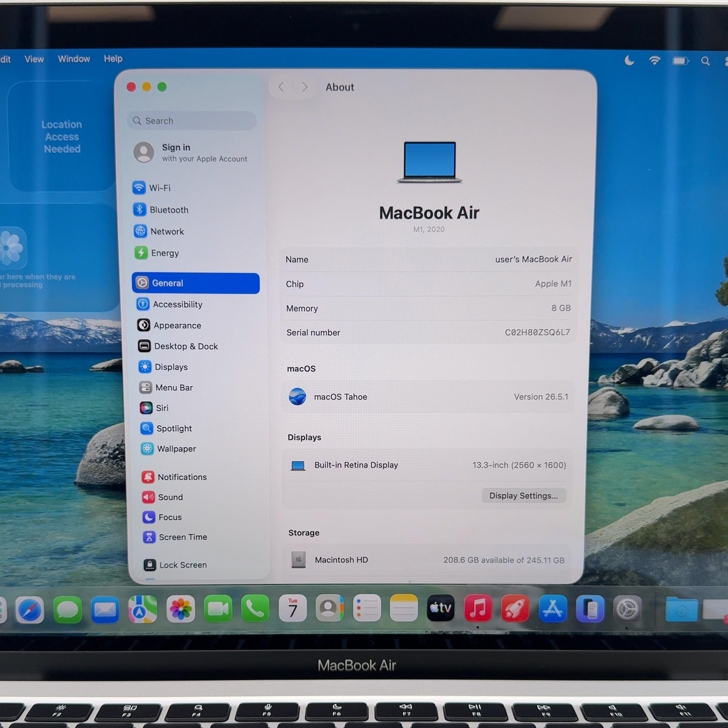Viewport: 728px width, 728px height.
Task: Click the macOS Tahoe row
Action: (428, 397)
